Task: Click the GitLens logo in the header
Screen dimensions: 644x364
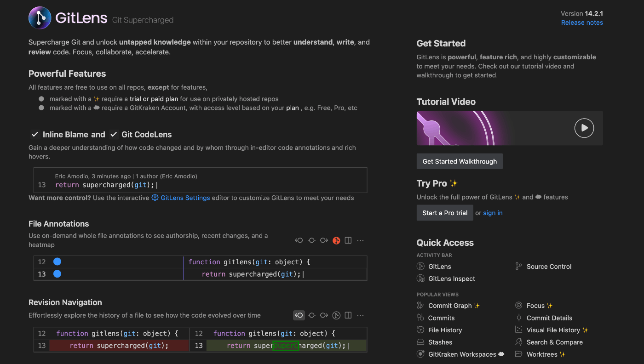Action: coord(40,18)
